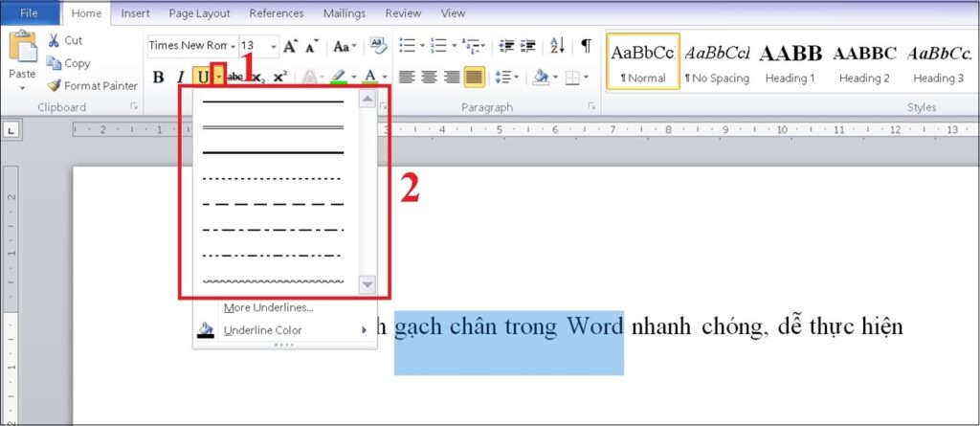Click the paragraph Shading paint bucket
This screenshot has height=426, width=980.
coord(541,77)
